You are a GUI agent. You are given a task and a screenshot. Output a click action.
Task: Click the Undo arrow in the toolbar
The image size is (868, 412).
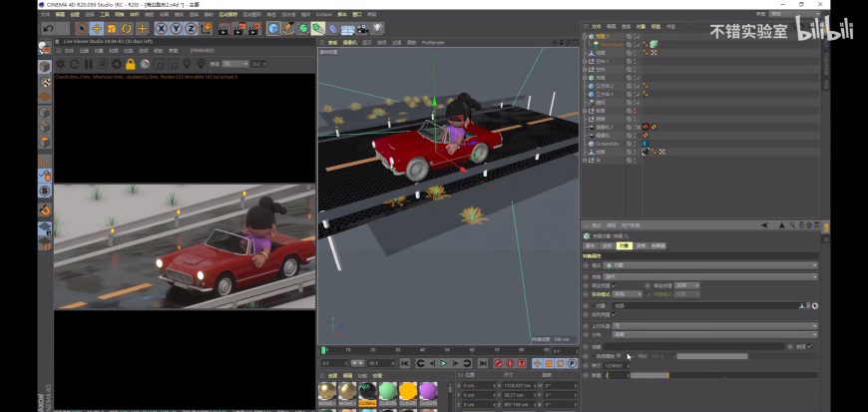[49, 29]
